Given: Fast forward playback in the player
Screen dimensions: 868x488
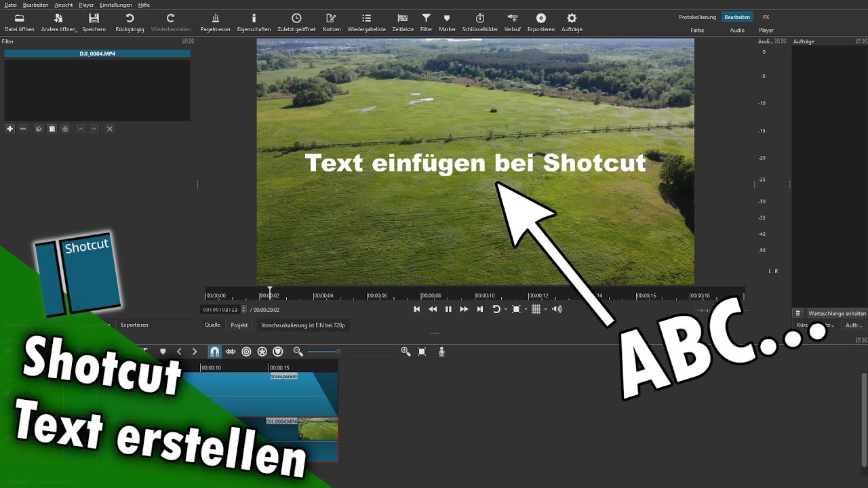Looking at the screenshot, I should [x=464, y=309].
